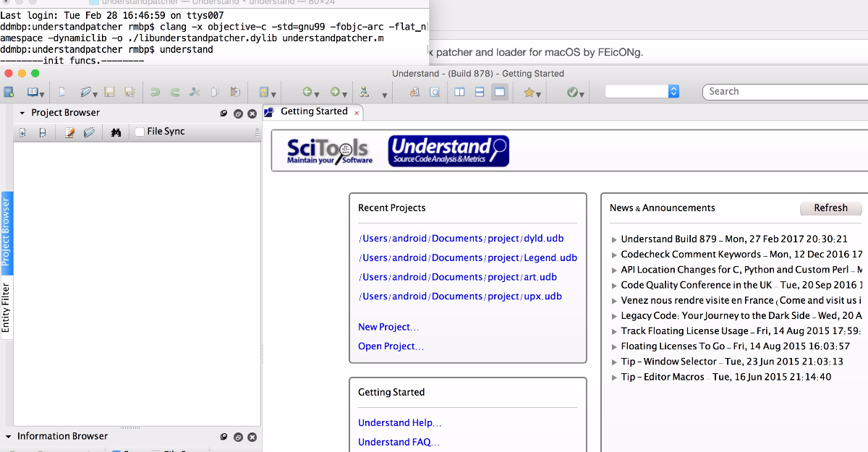868x452 pixels.
Task: Click the new project toolbar icon
Action: [9, 92]
